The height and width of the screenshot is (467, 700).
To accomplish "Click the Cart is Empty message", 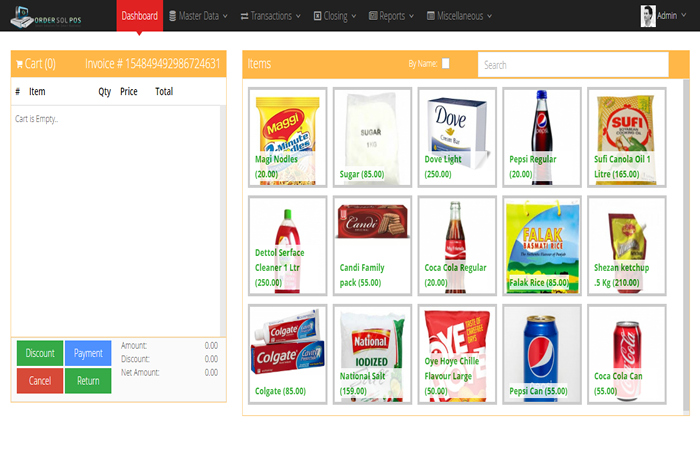I will tap(37, 119).
